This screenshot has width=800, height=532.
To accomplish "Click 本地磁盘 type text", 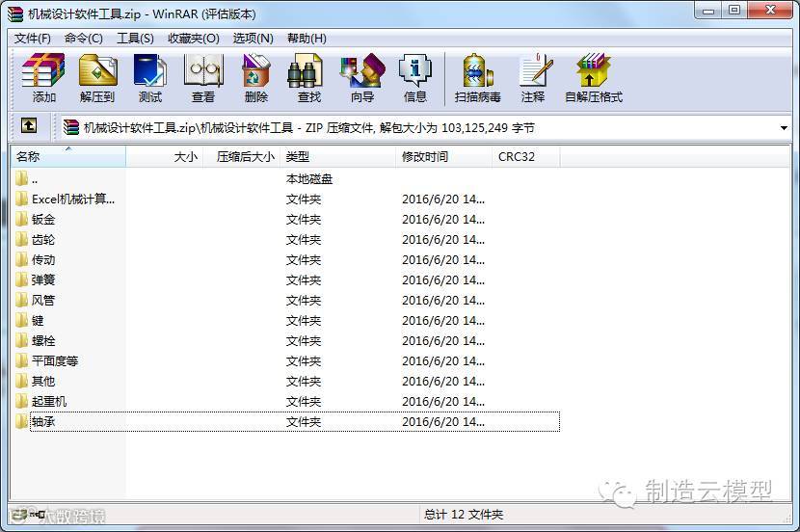I will [309, 179].
